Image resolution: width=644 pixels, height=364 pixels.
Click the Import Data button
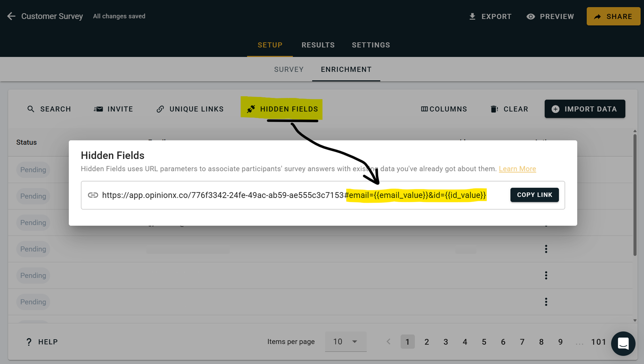point(584,109)
